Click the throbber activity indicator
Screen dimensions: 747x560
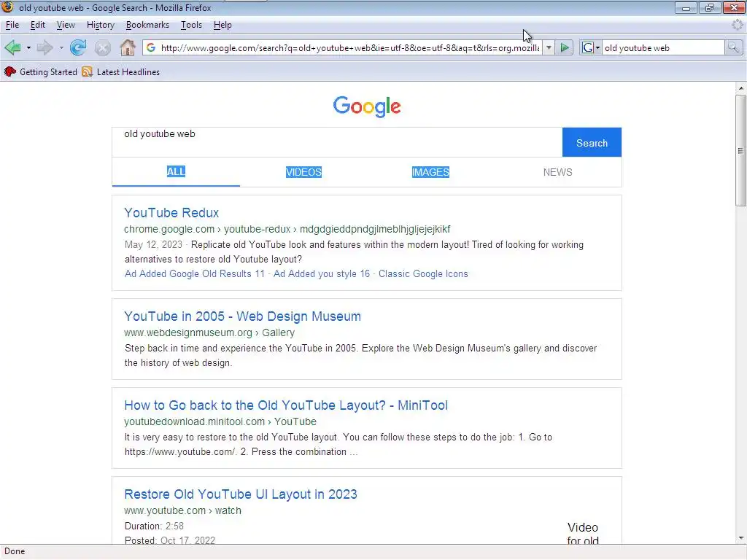click(x=738, y=25)
